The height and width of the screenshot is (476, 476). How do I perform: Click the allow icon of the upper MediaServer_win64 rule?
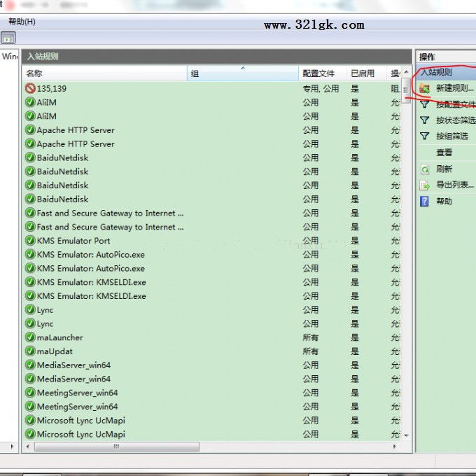pos(30,365)
